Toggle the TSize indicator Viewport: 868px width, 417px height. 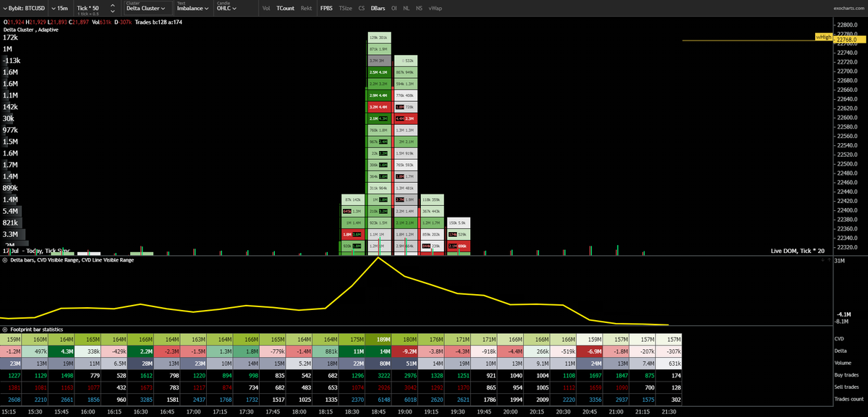coord(346,8)
